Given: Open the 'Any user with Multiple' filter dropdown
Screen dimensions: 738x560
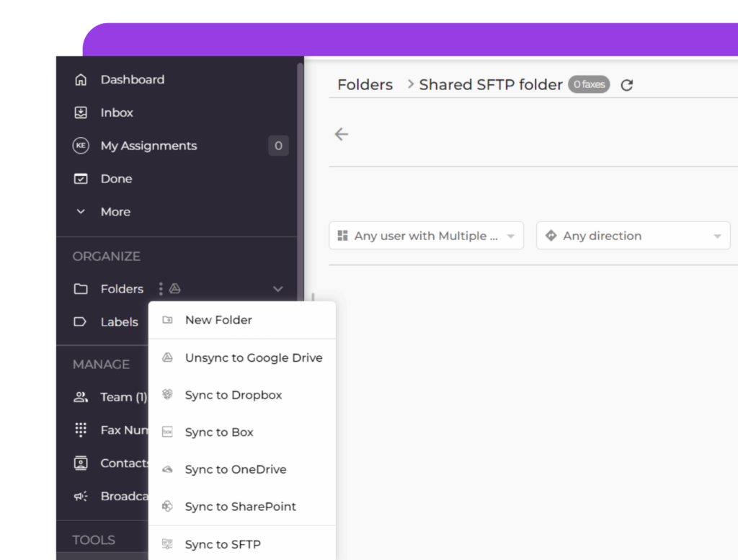Looking at the screenshot, I should click(x=425, y=236).
